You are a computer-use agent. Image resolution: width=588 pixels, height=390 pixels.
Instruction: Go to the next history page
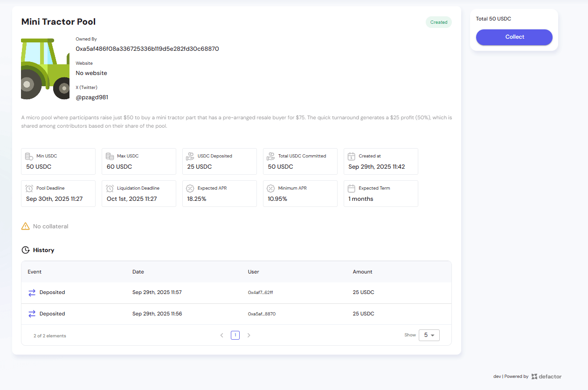coord(249,335)
